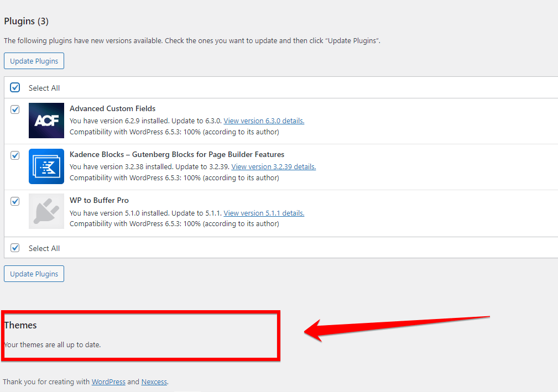Click the bottom Select All label text
This screenshot has height=392, width=558.
(x=44, y=248)
